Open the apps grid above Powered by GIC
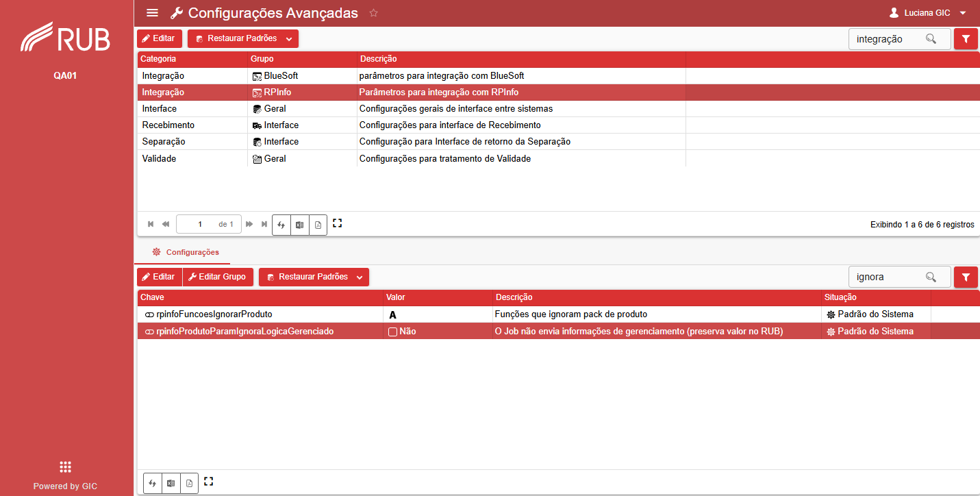 (x=66, y=467)
